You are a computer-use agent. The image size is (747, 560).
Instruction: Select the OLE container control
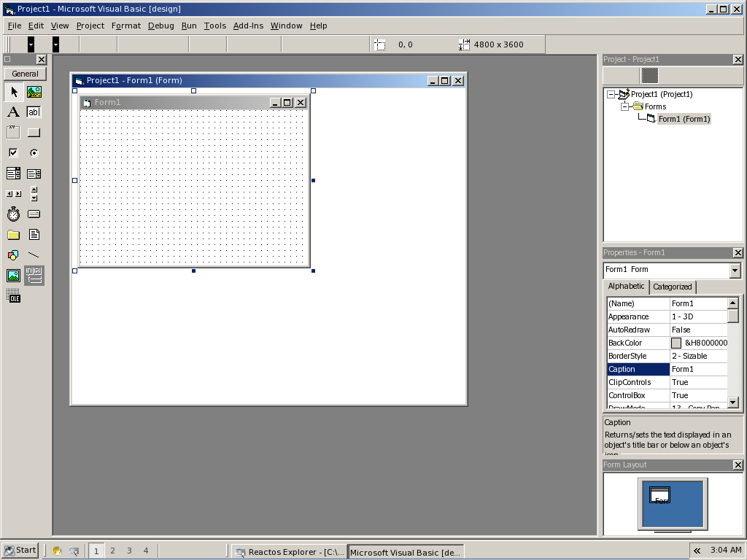point(13,296)
